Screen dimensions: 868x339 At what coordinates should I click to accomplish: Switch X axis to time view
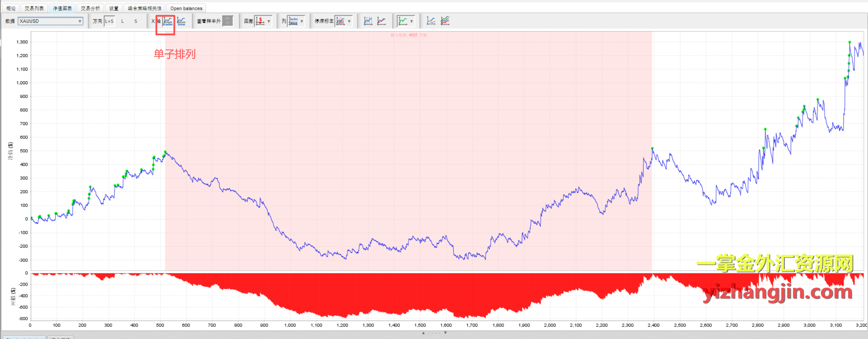click(x=181, y=21)
